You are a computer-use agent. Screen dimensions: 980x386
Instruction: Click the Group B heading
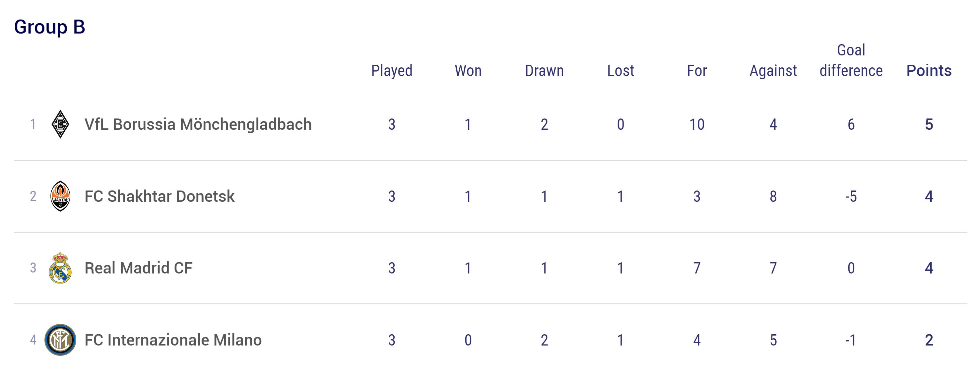pos(49,27)
